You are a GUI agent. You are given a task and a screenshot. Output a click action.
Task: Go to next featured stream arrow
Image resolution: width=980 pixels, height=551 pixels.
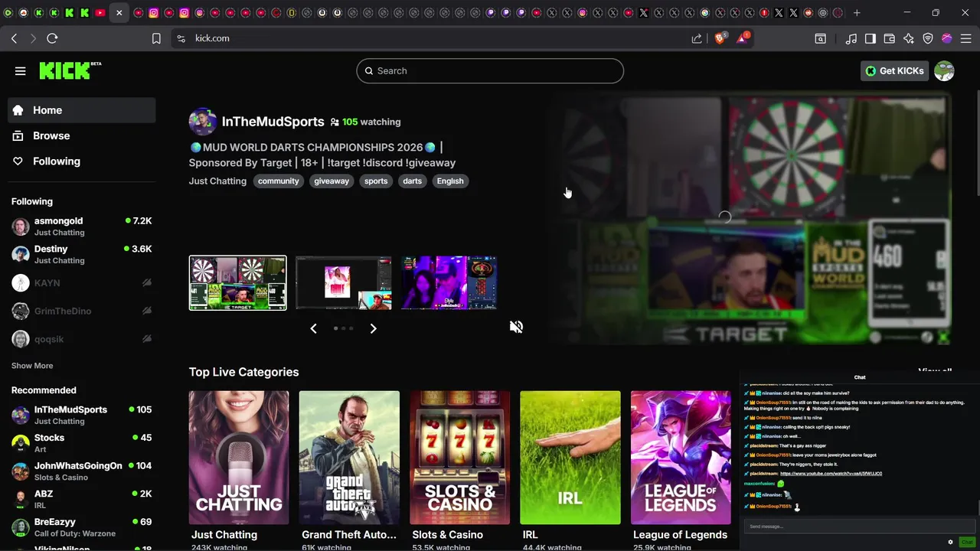[x=373, y=328]
